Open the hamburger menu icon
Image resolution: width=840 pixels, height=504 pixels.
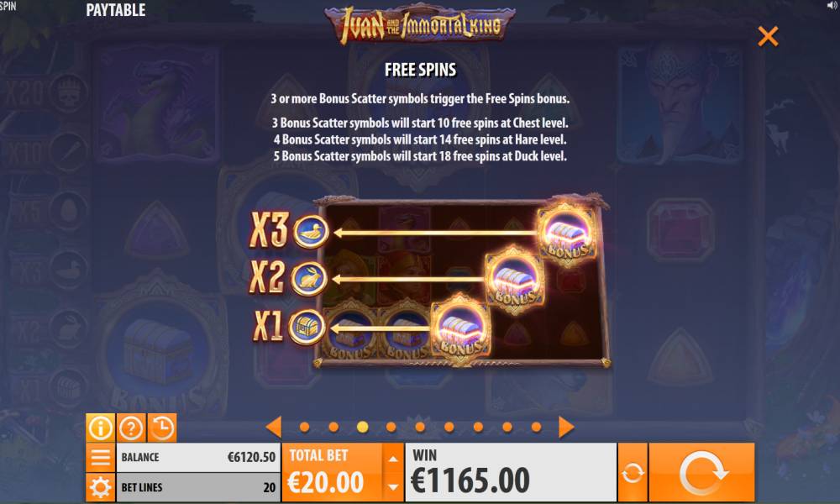coord(100,458)
